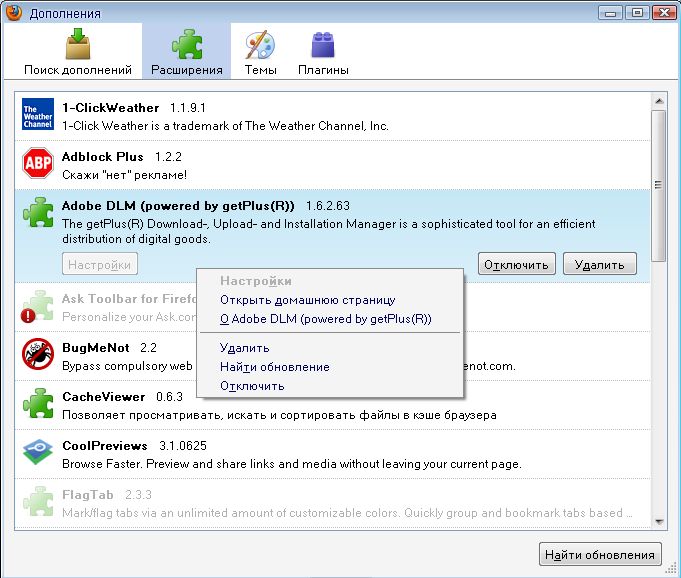Click Adobe DLM version 1.6.2.63
This screenshot has width=681, height=578.
tap(327, 206)
